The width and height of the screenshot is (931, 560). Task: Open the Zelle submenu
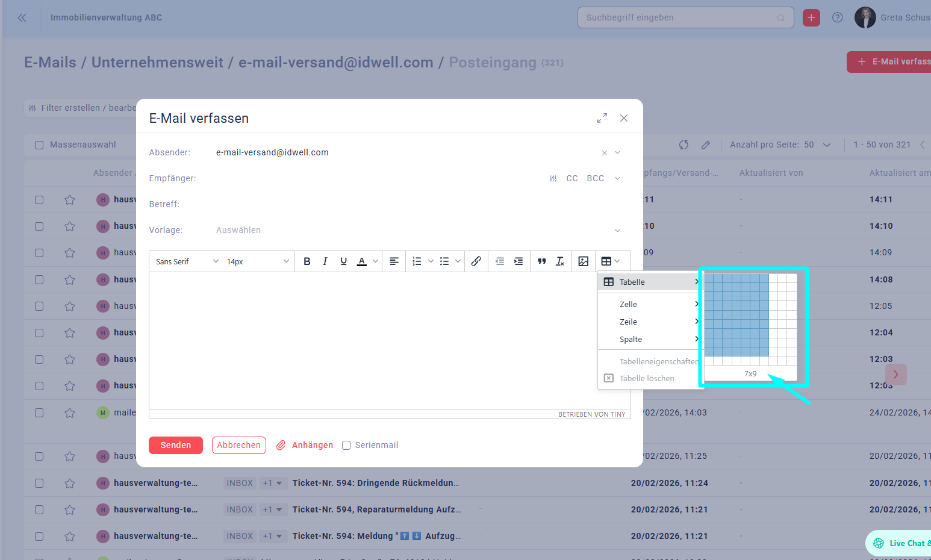[x=650, y=304]
